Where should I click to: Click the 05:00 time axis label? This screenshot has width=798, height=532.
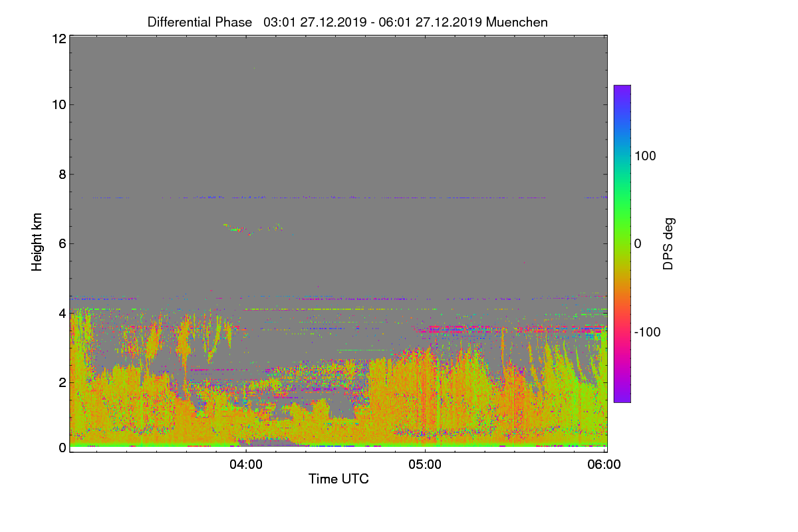[425, 465]
